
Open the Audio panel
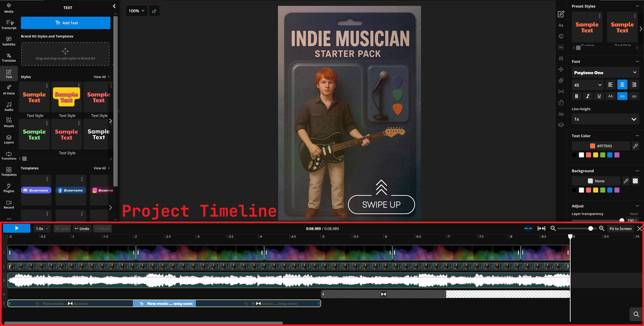9,106
